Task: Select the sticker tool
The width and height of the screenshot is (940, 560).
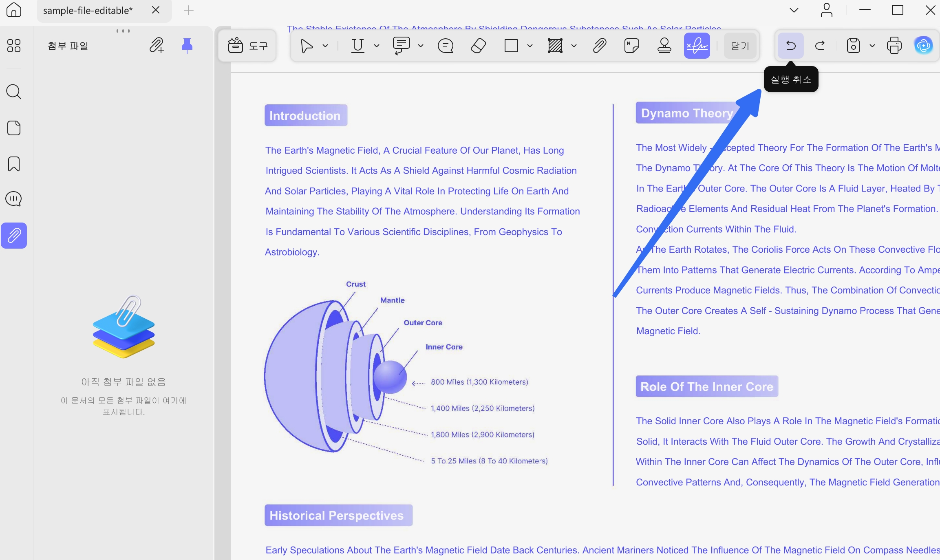Action: [631, 46]
